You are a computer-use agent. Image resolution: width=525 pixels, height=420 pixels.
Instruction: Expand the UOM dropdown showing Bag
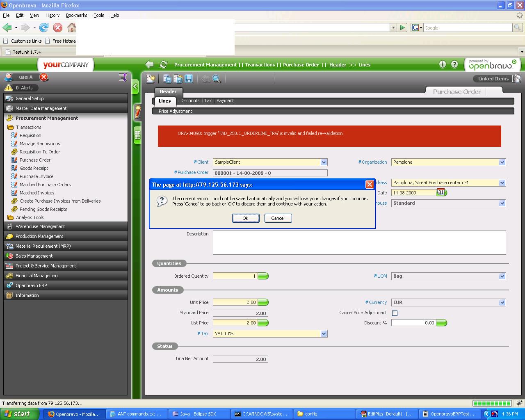(x=502, y=276)
